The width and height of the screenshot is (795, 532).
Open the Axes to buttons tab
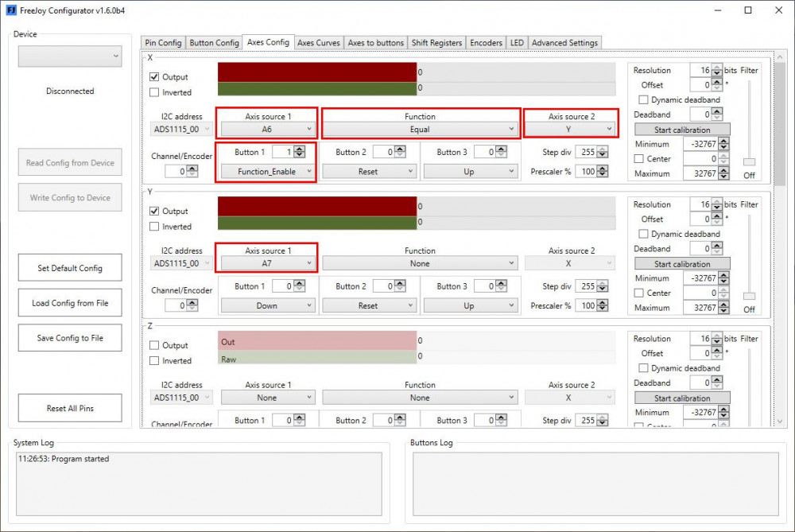376,43
